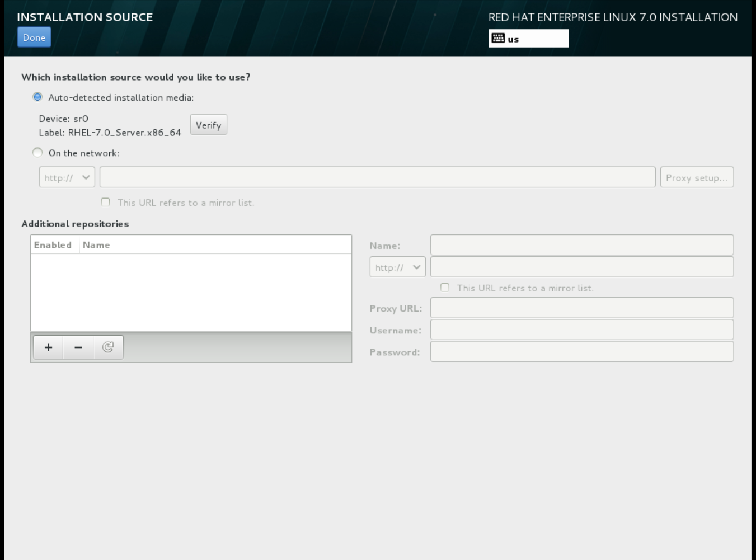The width and height of the screenshot is (756, 560).
Task: Open the us keyboard layout indicator
Action: (x=528, y=39)
